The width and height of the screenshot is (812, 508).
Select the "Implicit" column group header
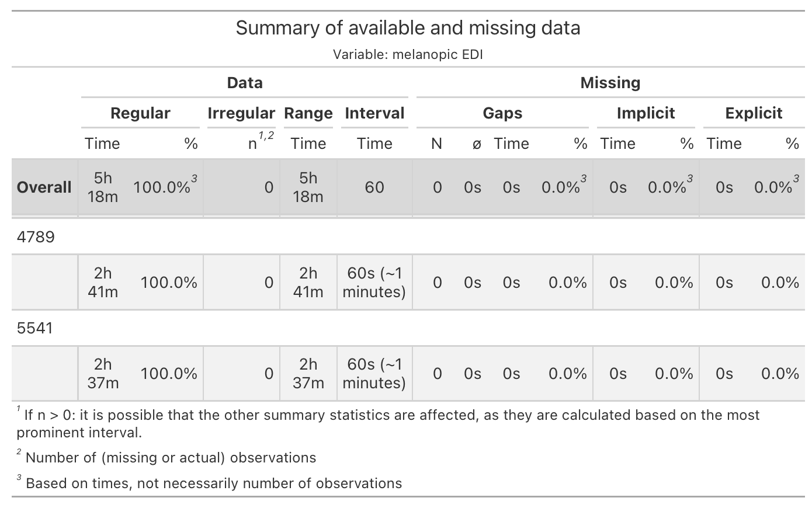pyautogui.click(x=646, y=113)
